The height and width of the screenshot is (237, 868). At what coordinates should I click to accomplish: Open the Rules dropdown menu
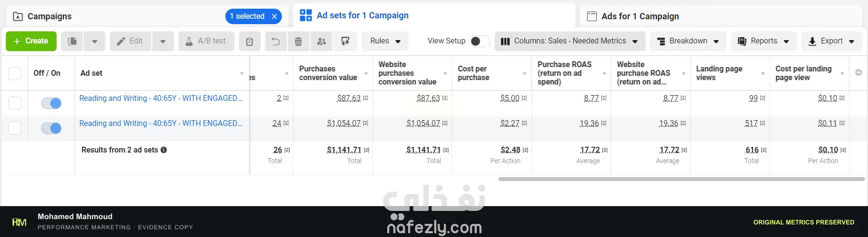385,42
